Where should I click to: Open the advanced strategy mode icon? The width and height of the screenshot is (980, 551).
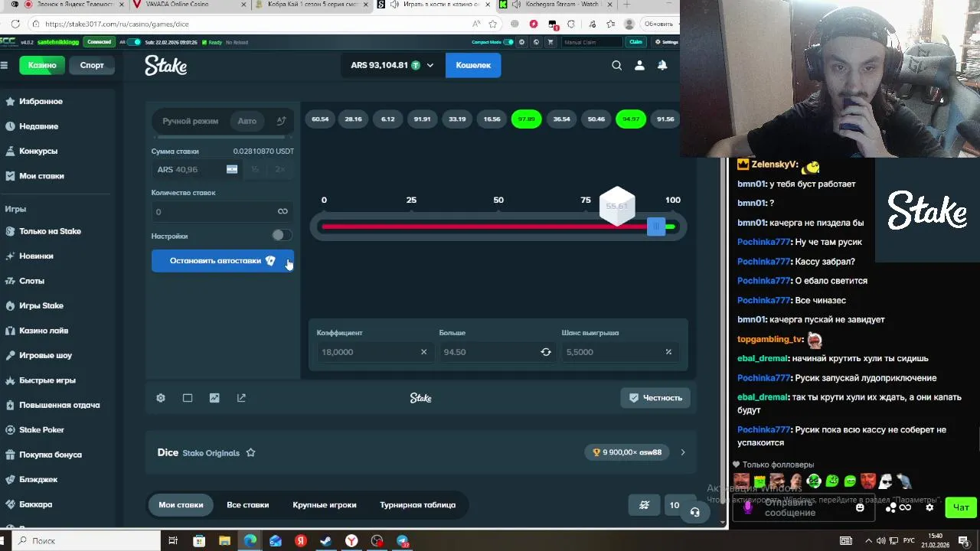[281, 121]
